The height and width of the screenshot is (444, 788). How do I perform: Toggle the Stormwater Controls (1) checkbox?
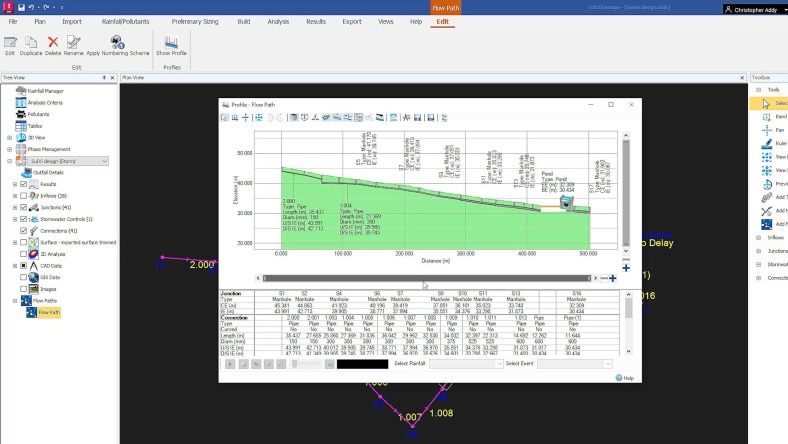pos(23,219)
